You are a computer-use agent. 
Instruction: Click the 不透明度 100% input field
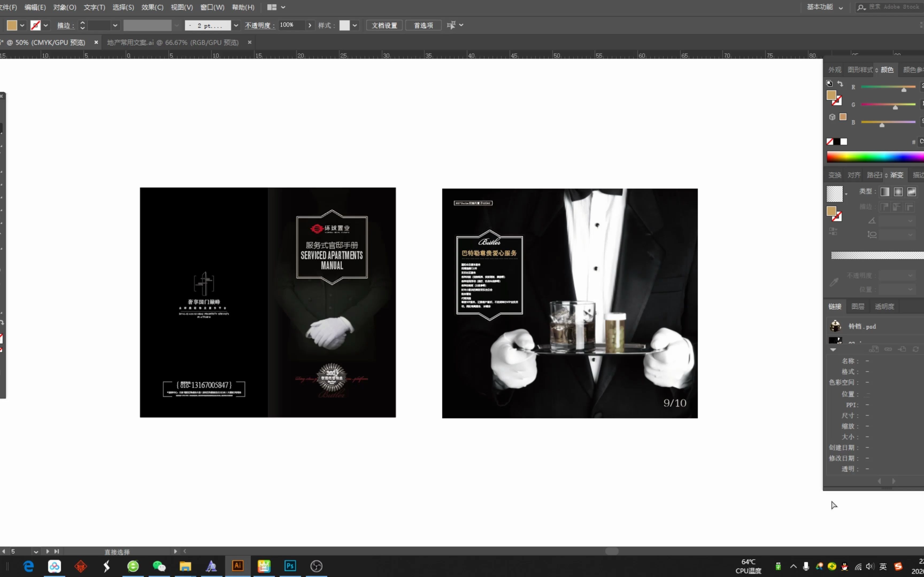291,25
